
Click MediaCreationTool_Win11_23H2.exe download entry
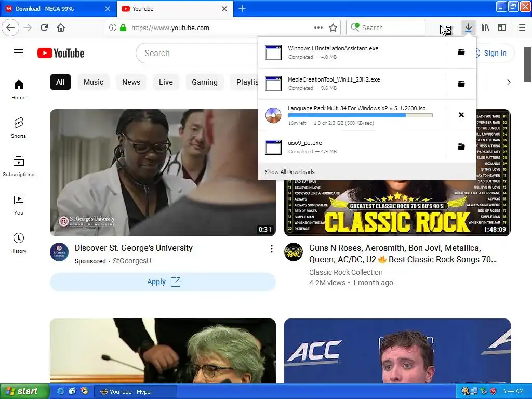[352, 84]
